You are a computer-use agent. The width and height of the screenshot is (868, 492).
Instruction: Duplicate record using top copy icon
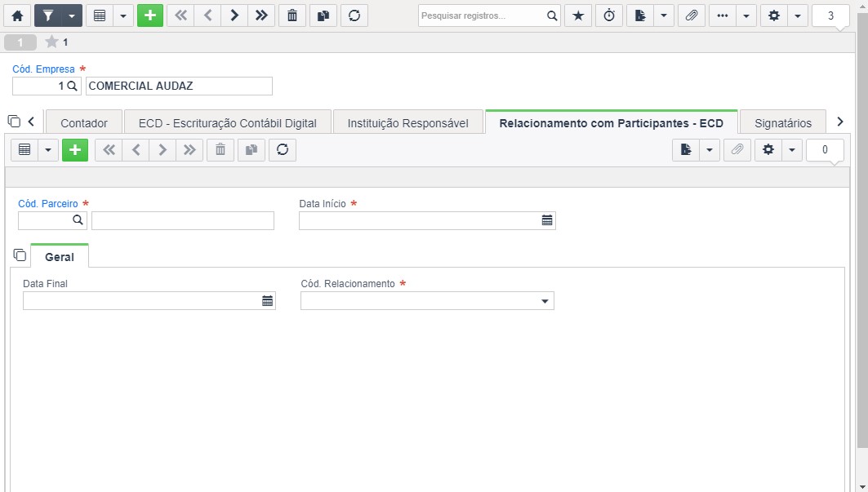coord(323,16)
